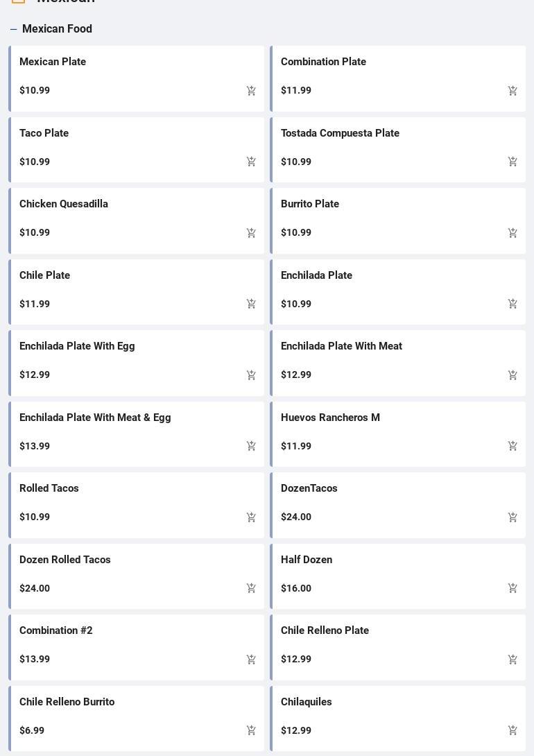
Task: Open the Tostada Compuesta Plate item
Action: click(x=340, y=133)
